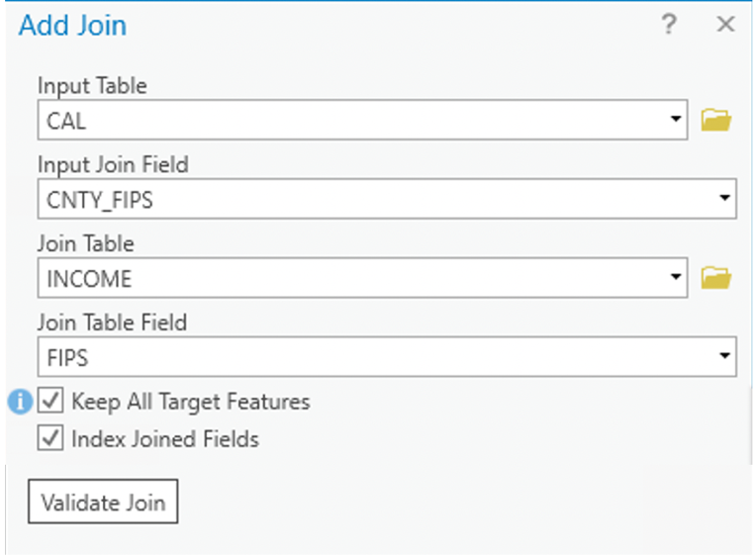
Task: Close the Add Join pane
Action: (725, 24)
